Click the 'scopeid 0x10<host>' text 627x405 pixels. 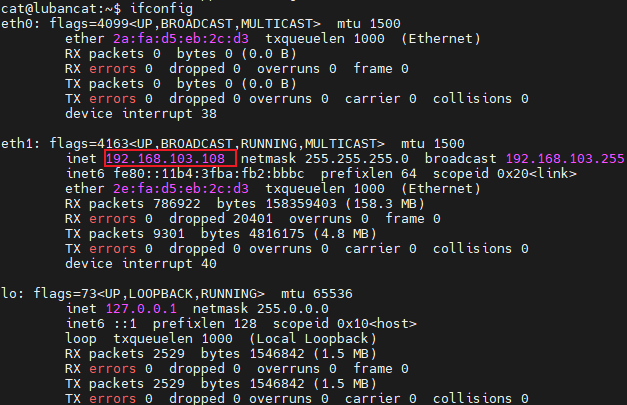pos(345,324)
